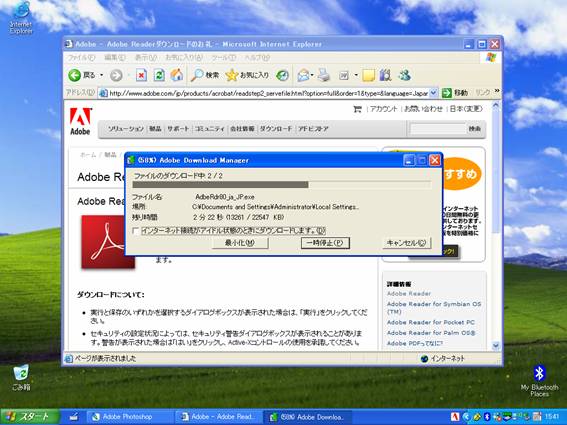Click the IE Forward arrow icon
The image size is (567, 425).
[x=116, y=76]
